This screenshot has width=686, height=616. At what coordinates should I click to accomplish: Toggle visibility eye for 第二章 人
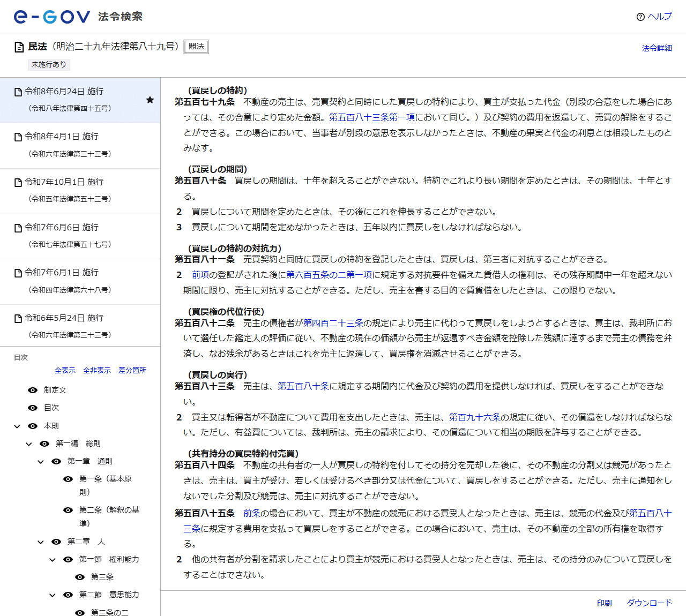pyautogui.click(x=56, y=542)
